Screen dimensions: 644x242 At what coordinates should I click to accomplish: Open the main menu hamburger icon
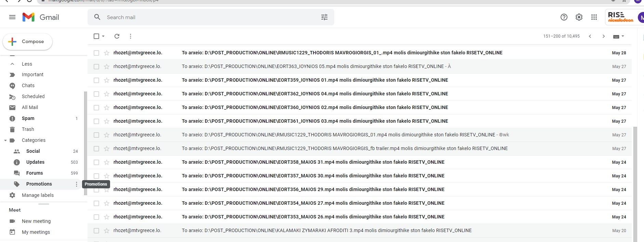[12, 17]
